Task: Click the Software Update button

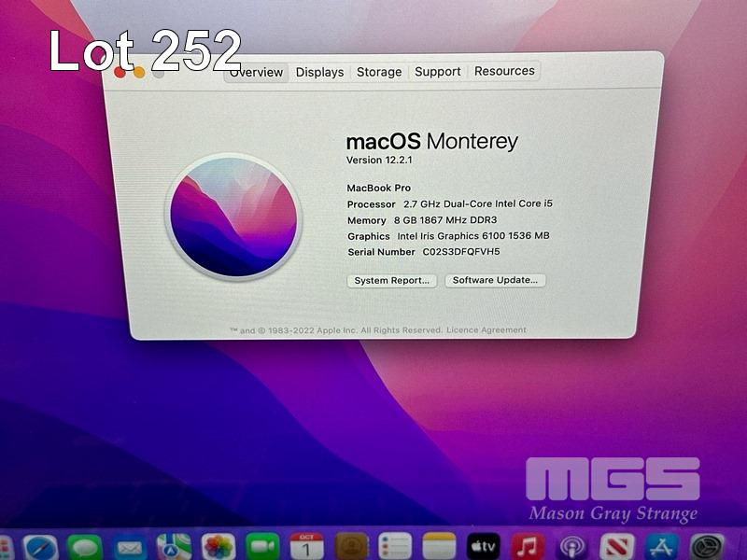Action: click(x=495, y=280)
